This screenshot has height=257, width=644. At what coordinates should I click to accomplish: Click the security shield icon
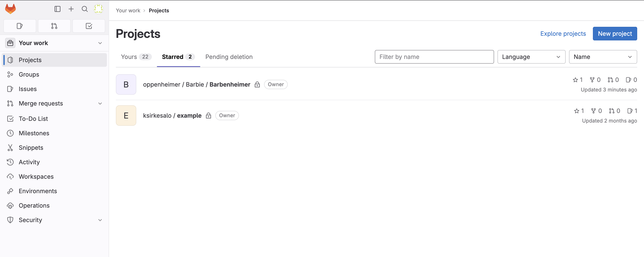(11, 219)
